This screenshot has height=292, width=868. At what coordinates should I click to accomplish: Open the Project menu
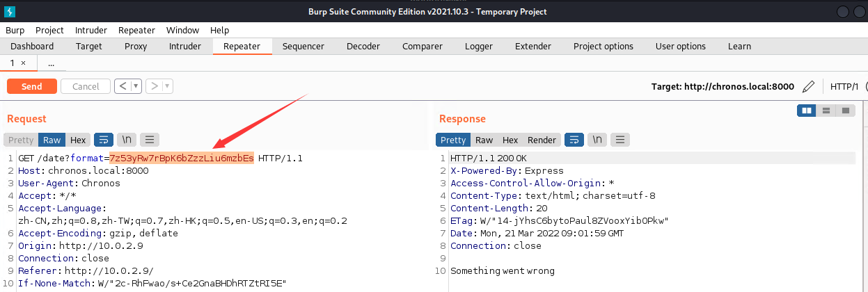[x=49, y=30]
